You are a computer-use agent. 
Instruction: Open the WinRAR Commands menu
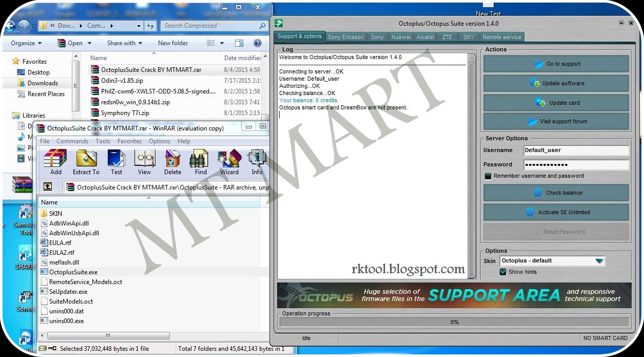pyautogui.click(x=72, y=141)
